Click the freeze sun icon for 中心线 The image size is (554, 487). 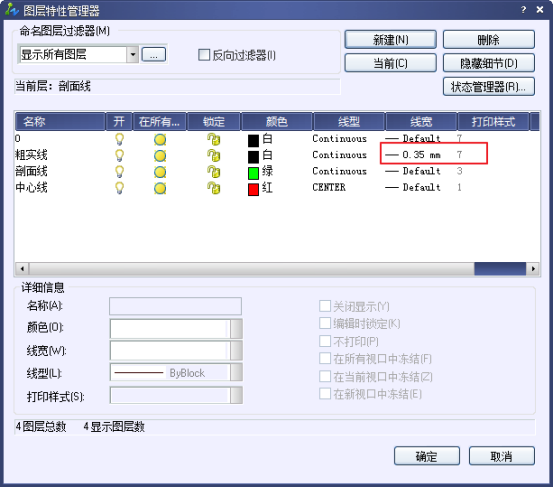pyautogui.click(x=160, y=188)
